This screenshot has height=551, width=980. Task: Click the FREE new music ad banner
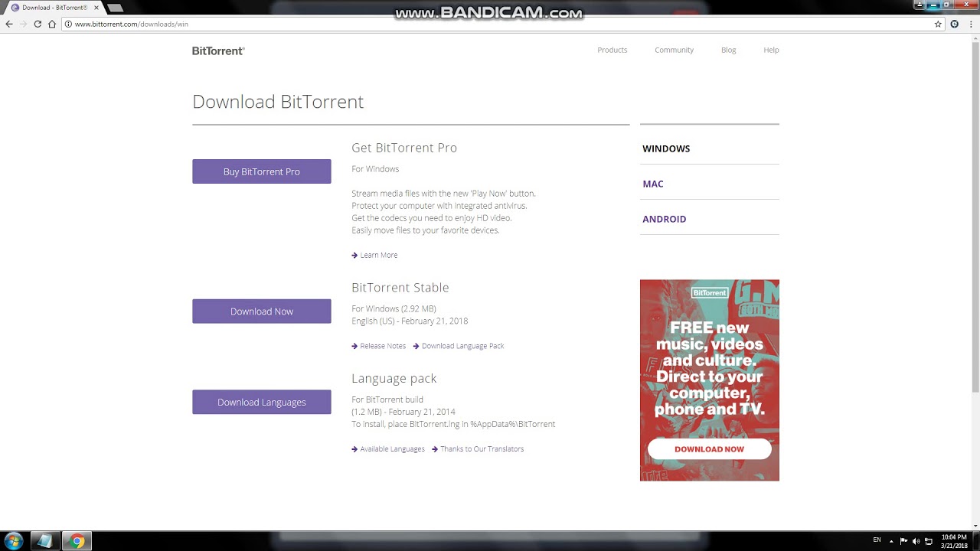[709, 380]
